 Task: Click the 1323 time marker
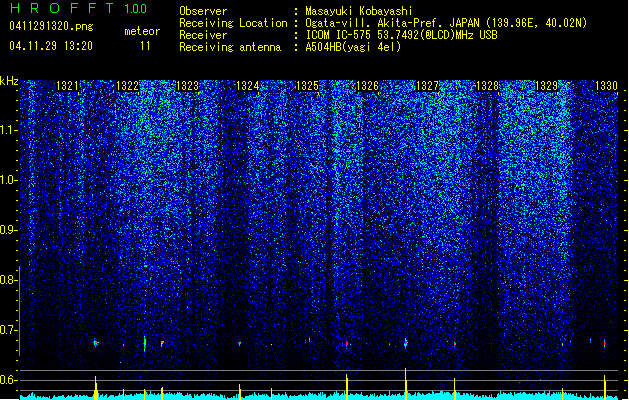pos(187,86)
